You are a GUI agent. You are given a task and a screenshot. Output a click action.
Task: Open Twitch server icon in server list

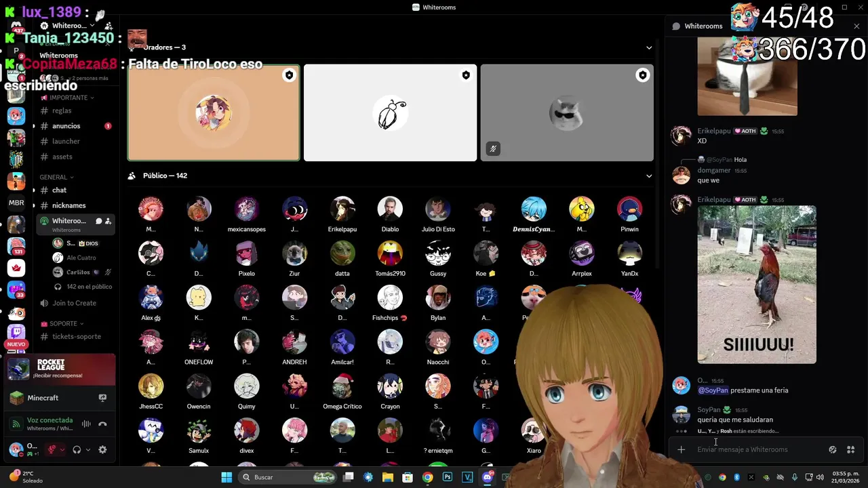(16, 333)
